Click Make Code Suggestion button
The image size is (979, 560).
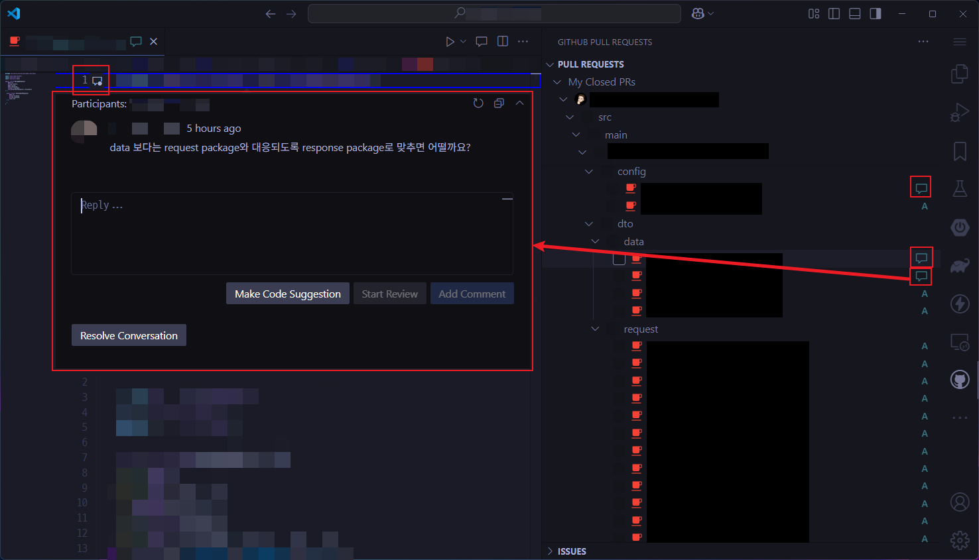coord(287,294)
